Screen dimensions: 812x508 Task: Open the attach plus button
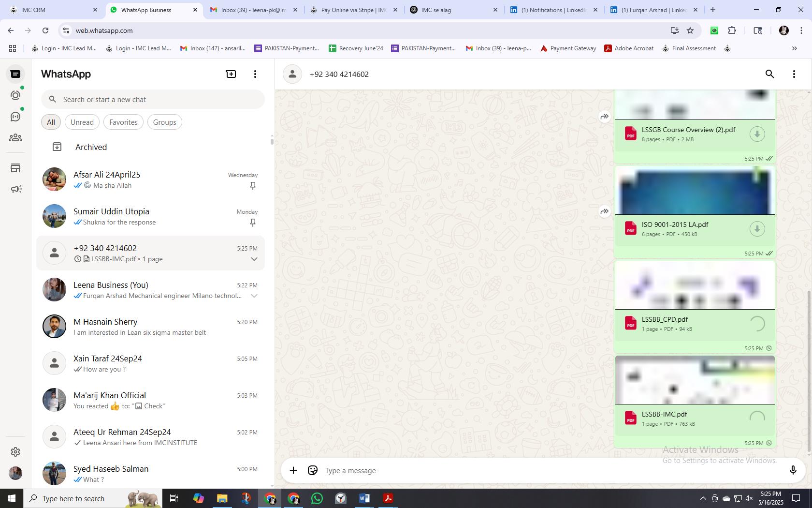pos(293,470)
